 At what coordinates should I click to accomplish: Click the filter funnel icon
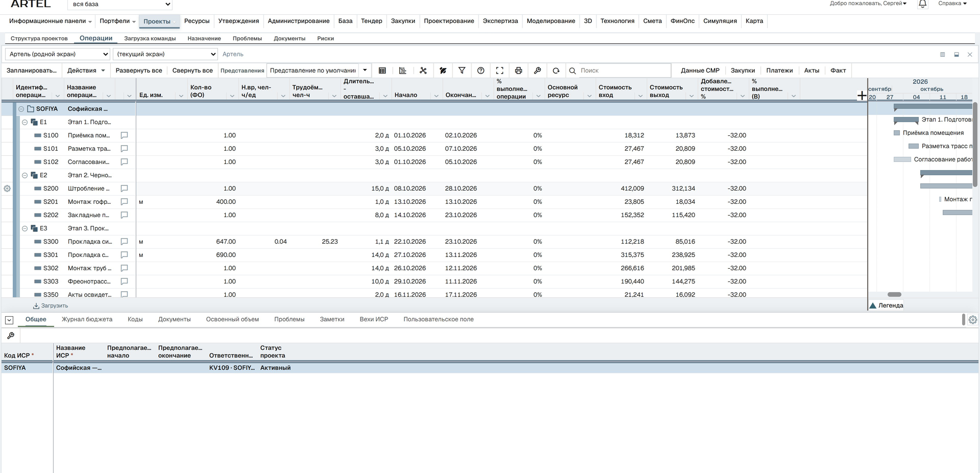point(462,70)
